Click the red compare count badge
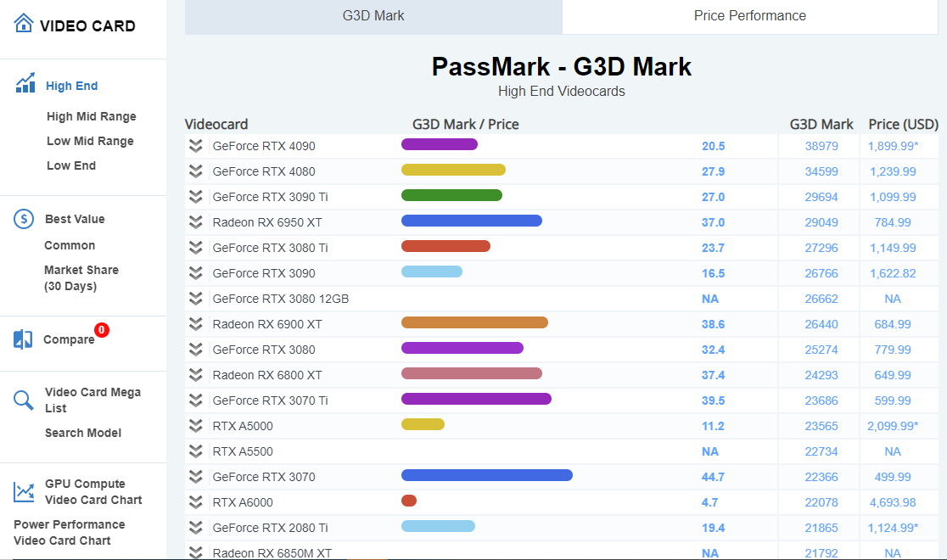The image size is (947, 560). (x=102, y=330)
